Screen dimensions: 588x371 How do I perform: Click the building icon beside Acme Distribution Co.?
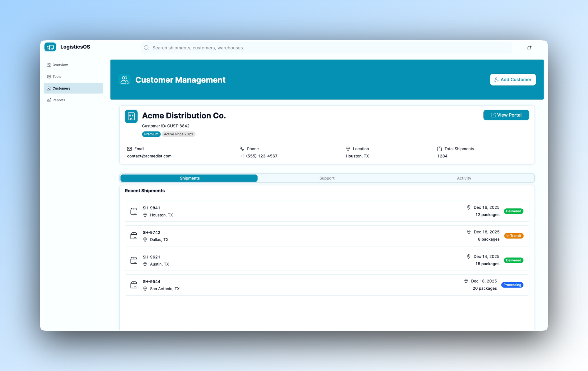(x=131, y=116)
